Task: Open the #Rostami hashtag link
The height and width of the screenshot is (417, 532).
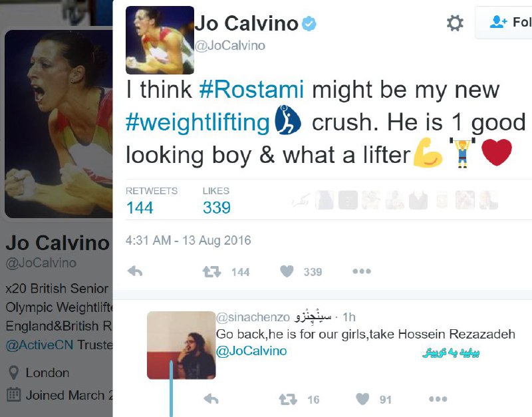Action: [251, 90]
